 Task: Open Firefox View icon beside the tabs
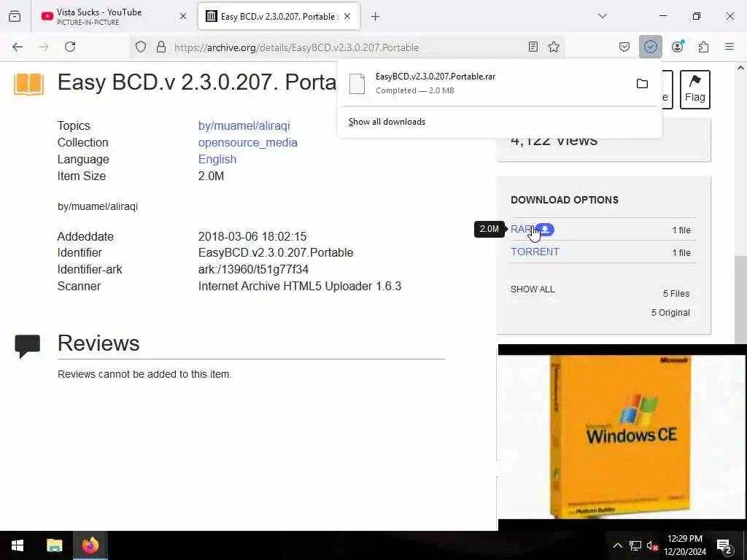click(x=15, y=16)
